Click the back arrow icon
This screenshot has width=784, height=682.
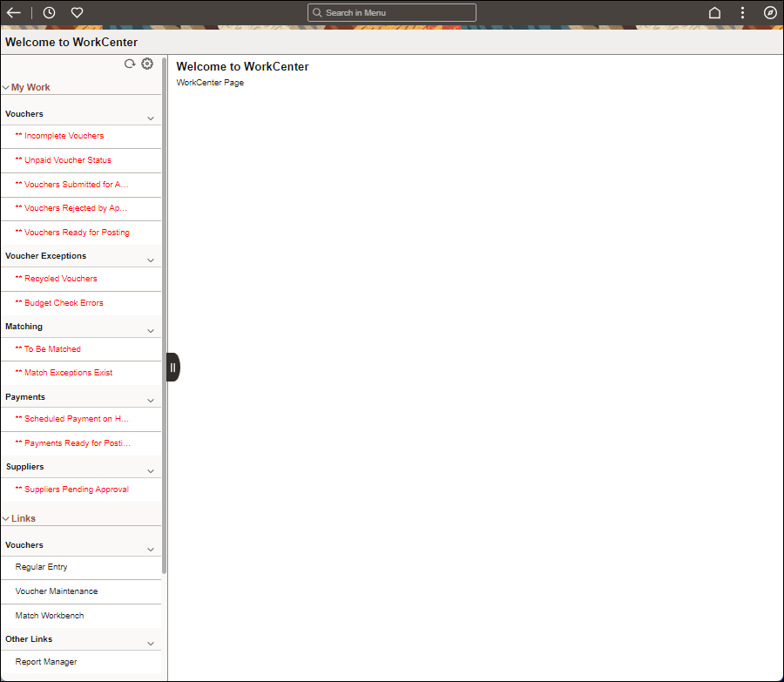(13, 12)
